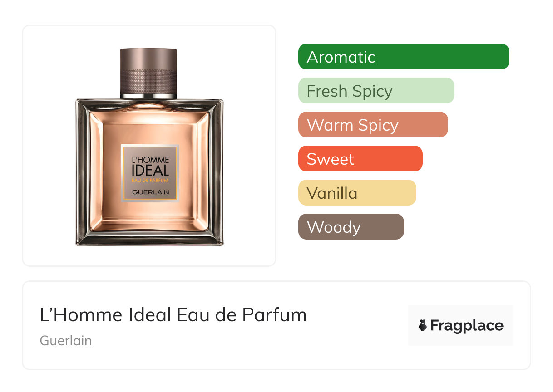This screenshot has width=553, height=392.
Task: Click the GUERLAIN text on bottle label
Action: 150,192
